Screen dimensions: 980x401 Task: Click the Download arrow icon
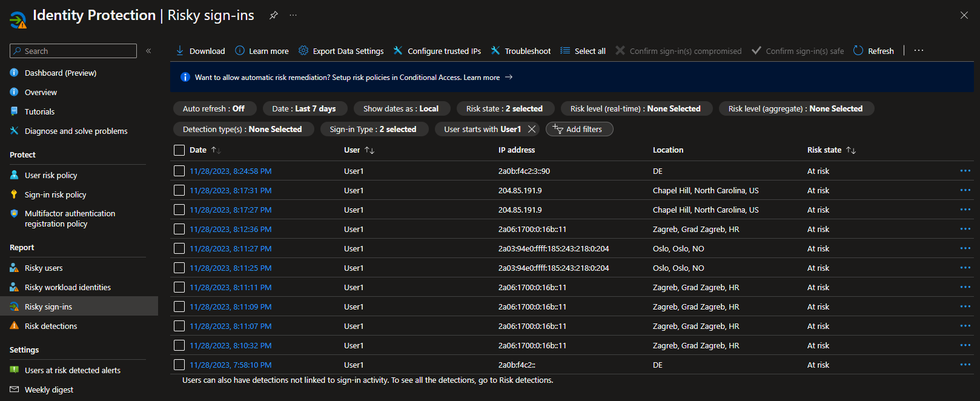pos(180,51)
